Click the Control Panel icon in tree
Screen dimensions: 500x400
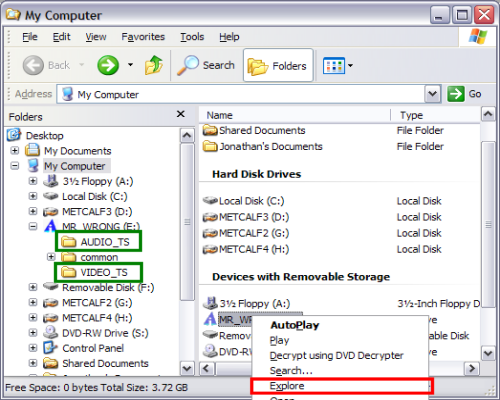click(50, 348)
